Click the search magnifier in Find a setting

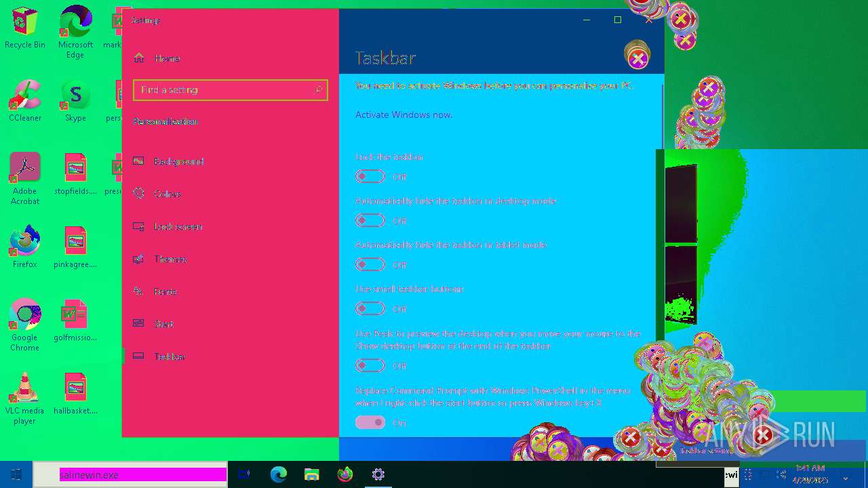coord(319,89)
